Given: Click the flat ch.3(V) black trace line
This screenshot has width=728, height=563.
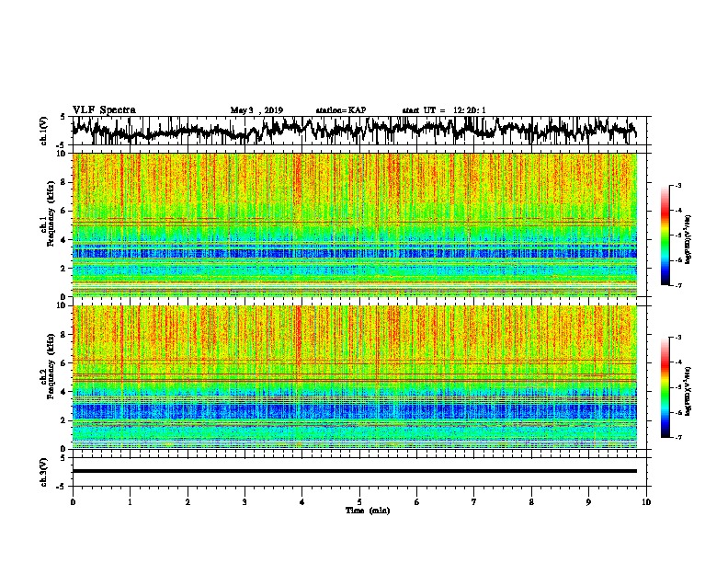Looking at the screenshot, I should [355, 471].
